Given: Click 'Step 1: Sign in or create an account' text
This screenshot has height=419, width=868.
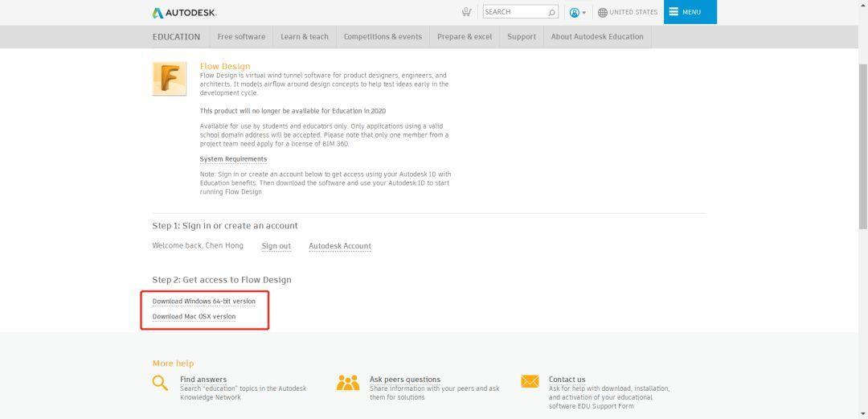Looking at the screenshot, I should pyautogui.click(x=225, y=225).
